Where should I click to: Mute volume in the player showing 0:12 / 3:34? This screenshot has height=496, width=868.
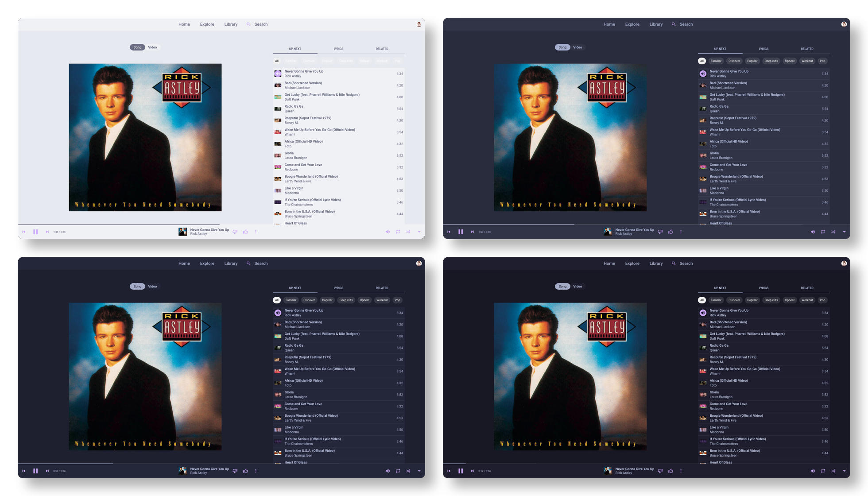coord(813,471)
